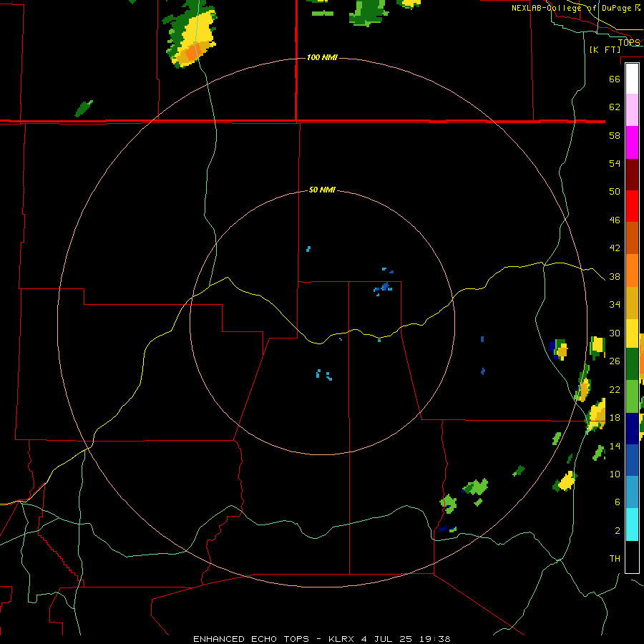Viewport: 644px width, 644px height.
Task: Click the "30" legend value
Action: 615,333
